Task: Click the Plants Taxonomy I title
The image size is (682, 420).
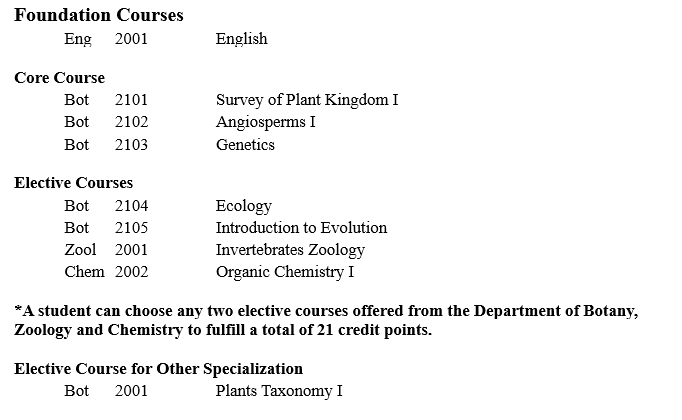Action: 279,391
